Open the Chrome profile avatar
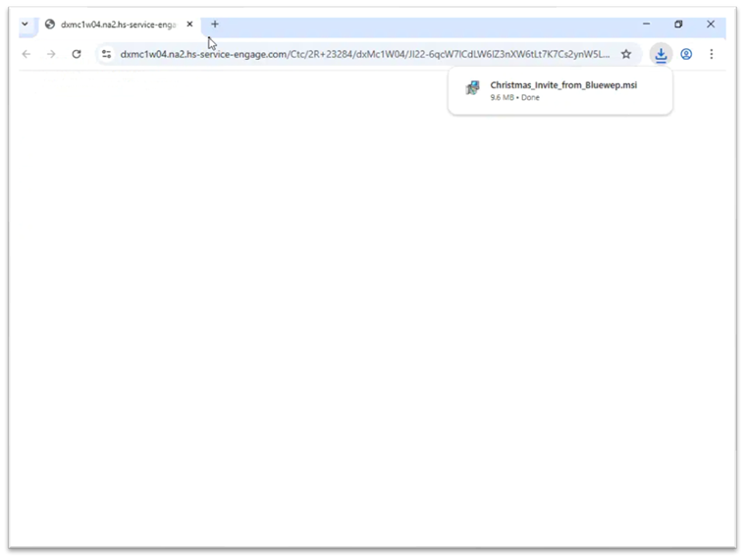 pyautogui.click(x=686, y=54)
